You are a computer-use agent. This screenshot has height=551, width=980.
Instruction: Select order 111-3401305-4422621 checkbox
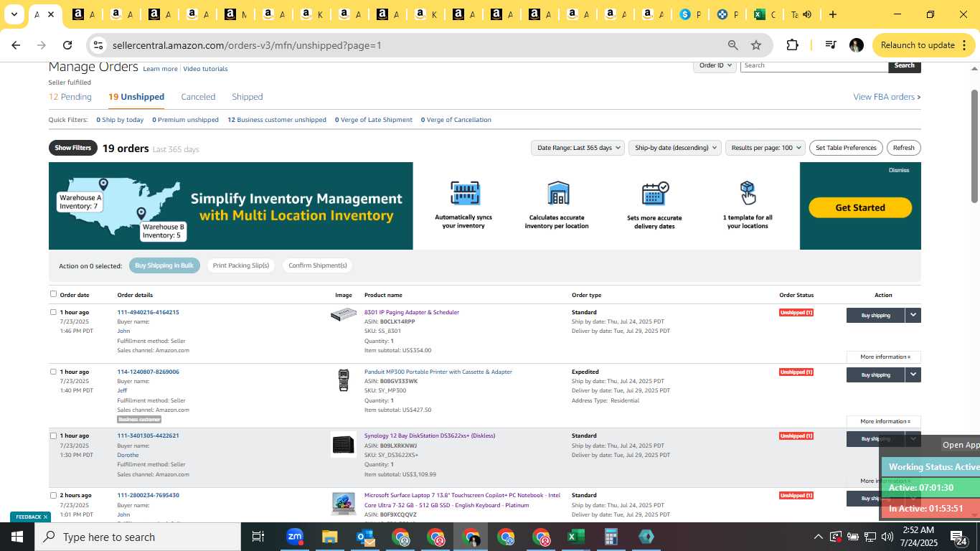click(53, 435)
